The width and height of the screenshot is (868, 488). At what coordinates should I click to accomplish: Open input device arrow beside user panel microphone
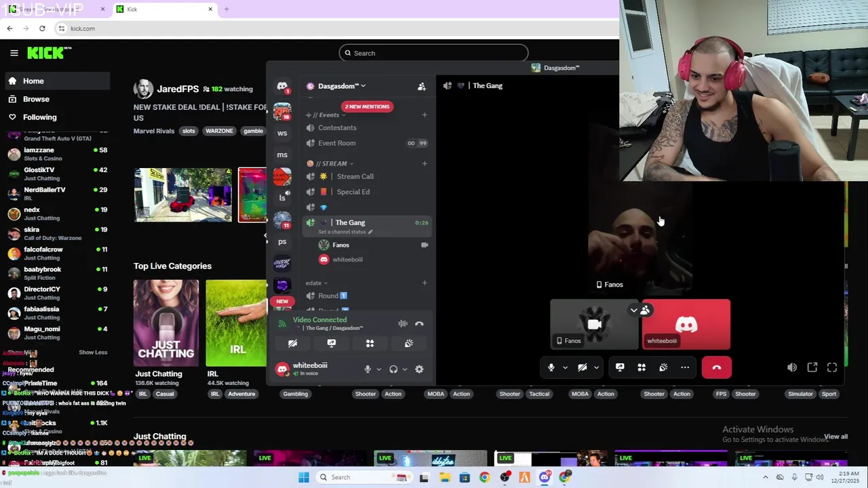tap(378, 369)
